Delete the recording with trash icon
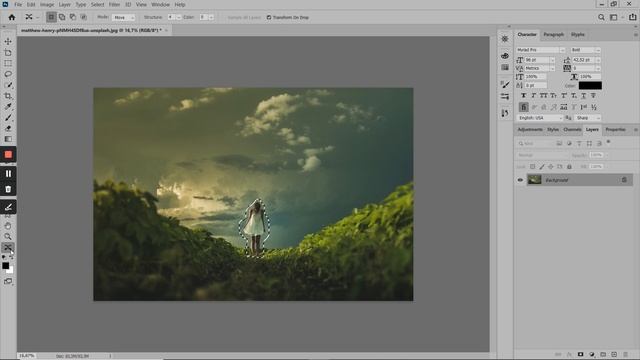Image resolution: width=640 pixels, height=360 pixels. 8,189
